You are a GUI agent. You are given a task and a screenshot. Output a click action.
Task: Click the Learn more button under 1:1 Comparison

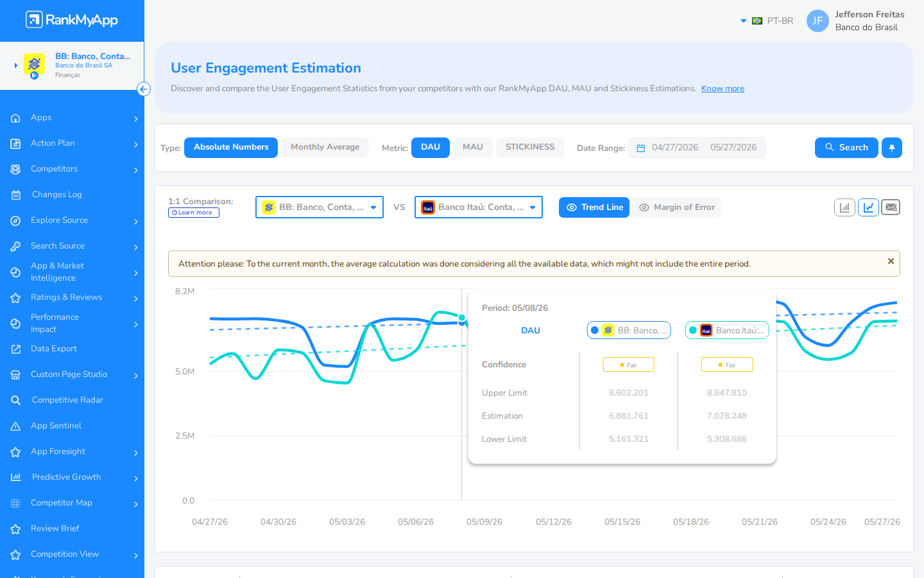pos(194,213)
